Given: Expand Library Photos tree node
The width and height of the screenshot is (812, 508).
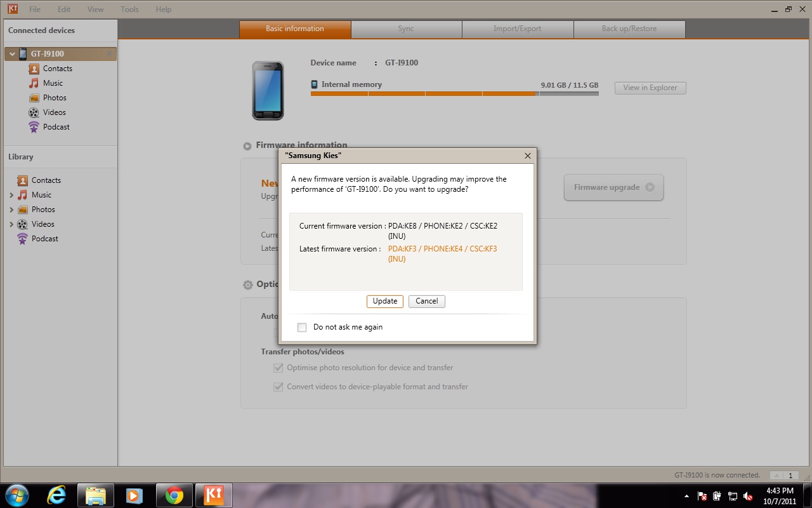Looking at the screenshot, I should click(11, 210).
